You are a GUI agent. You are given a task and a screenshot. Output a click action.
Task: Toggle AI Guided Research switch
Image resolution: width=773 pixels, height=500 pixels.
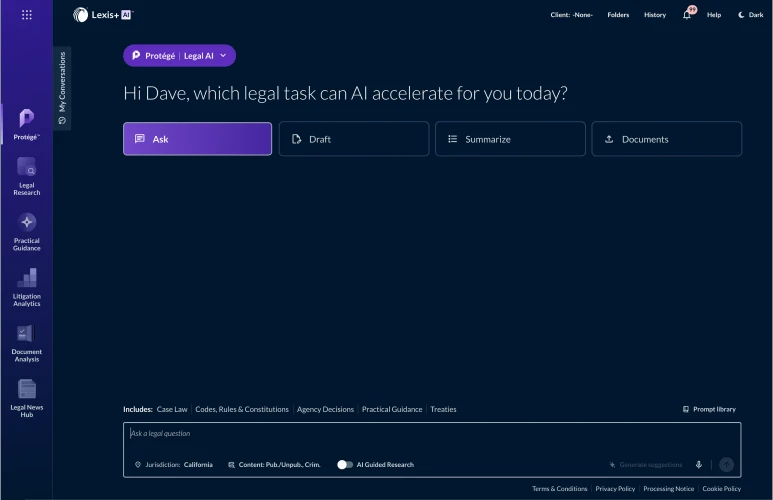click(345, 465)
